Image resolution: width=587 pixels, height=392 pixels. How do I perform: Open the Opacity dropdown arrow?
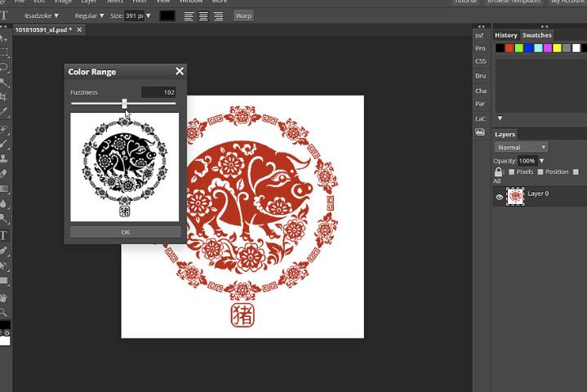[x=541, y=161]
